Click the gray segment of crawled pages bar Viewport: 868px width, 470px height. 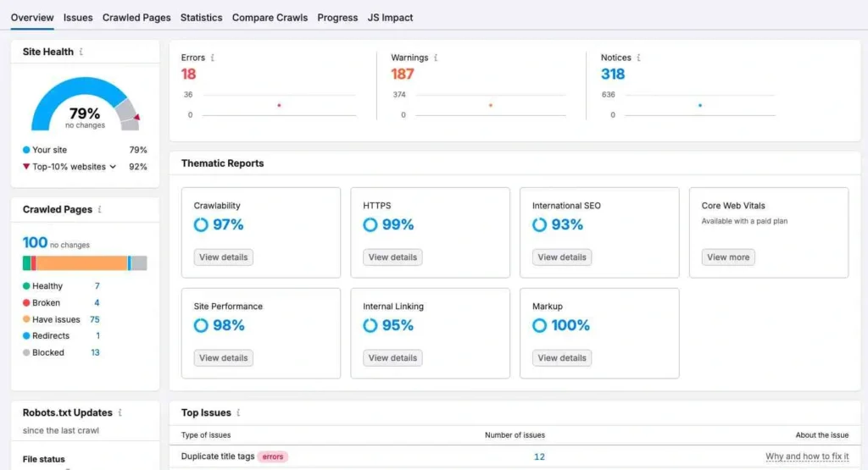(x=139, y=263)
